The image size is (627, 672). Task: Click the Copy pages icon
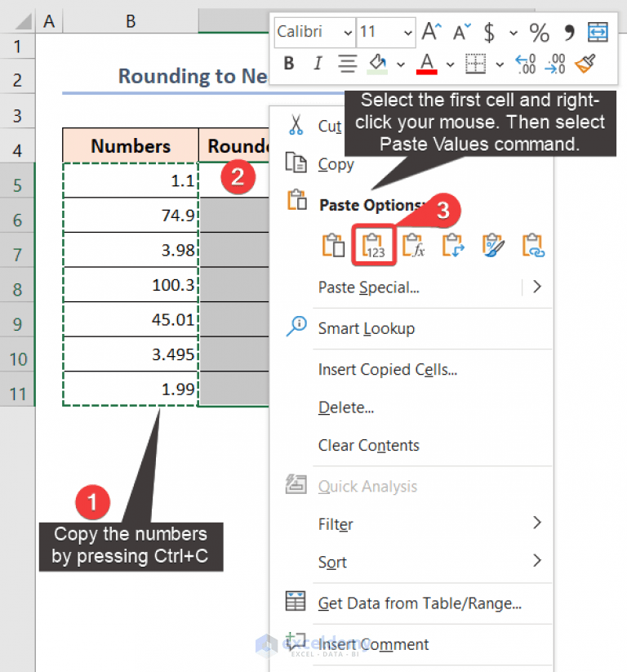296,162
